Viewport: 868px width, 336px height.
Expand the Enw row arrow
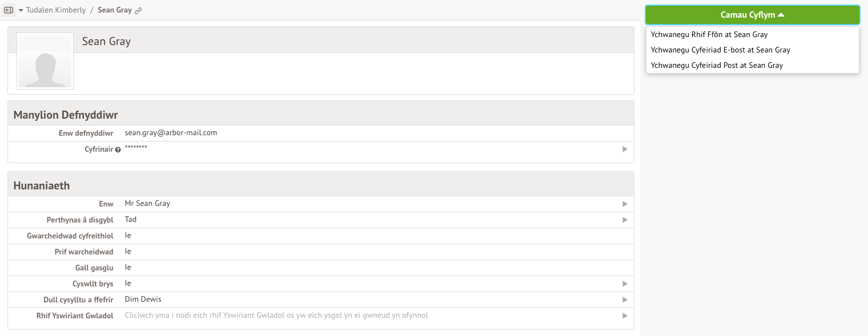(625, 204)
